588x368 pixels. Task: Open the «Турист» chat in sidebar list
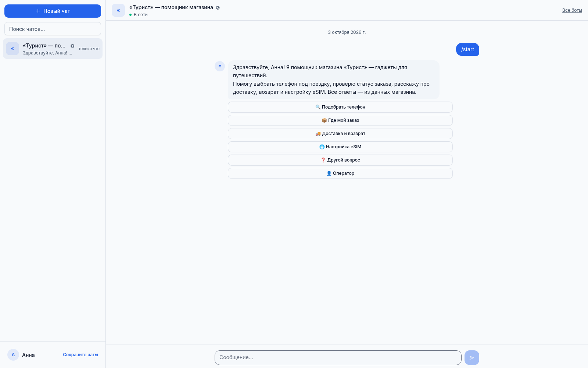click(x=53, y=49)
